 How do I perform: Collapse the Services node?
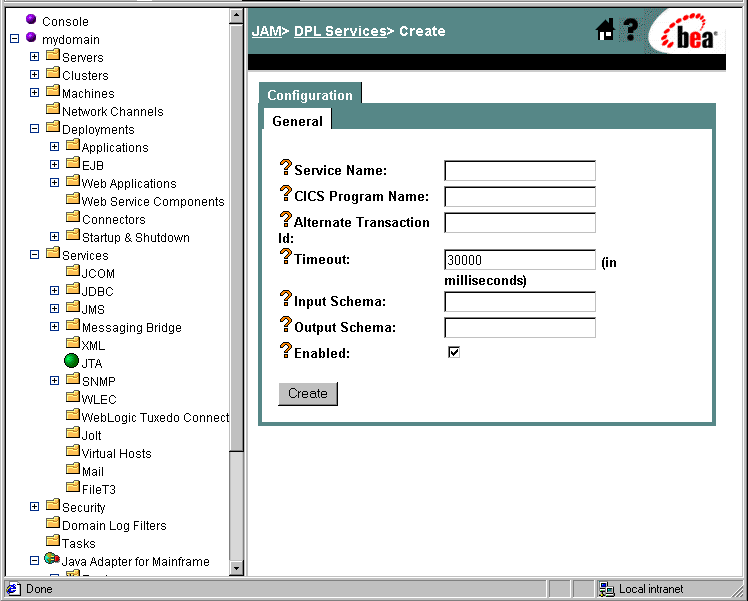[x=34, y=255]
